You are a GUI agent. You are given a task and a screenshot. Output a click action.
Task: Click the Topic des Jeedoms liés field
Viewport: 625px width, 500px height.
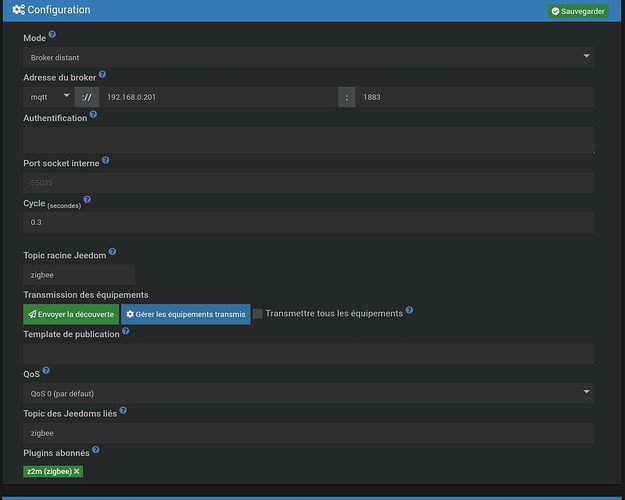tap(309, 433)
